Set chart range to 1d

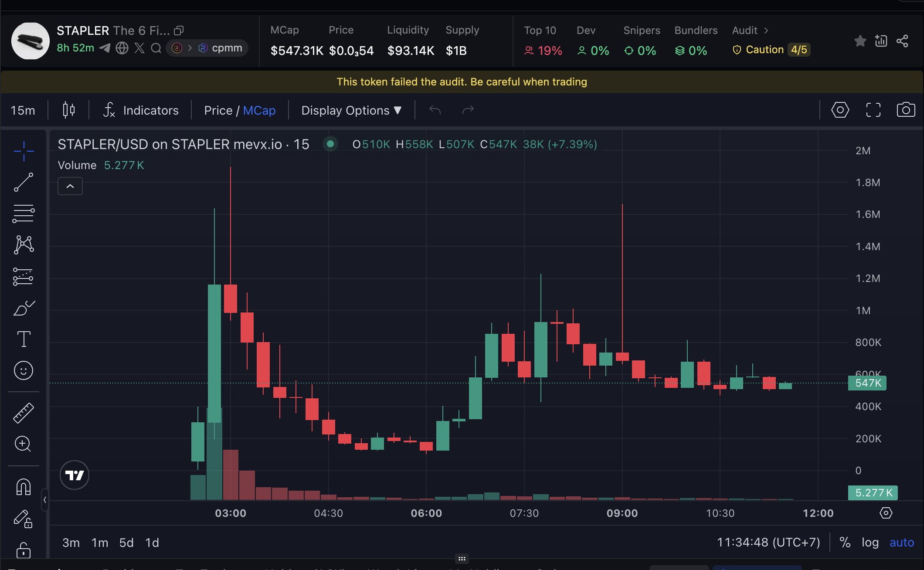click(x=152, y=543)
